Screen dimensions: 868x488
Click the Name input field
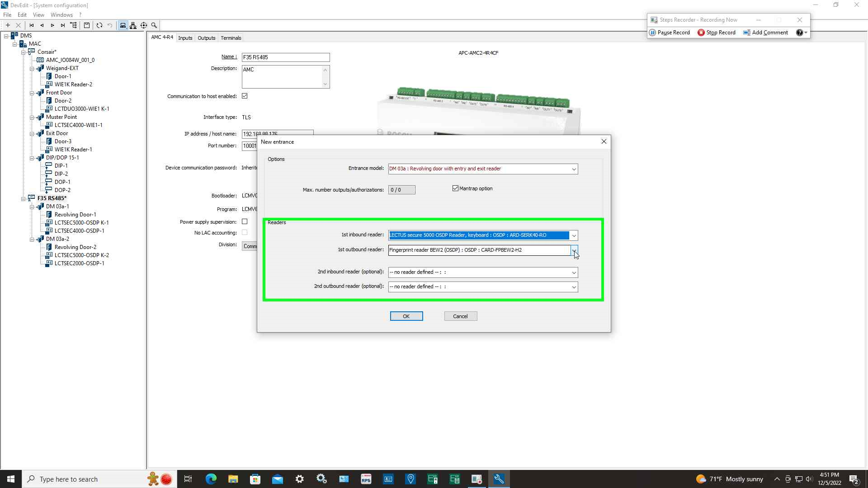coord(285,57)
